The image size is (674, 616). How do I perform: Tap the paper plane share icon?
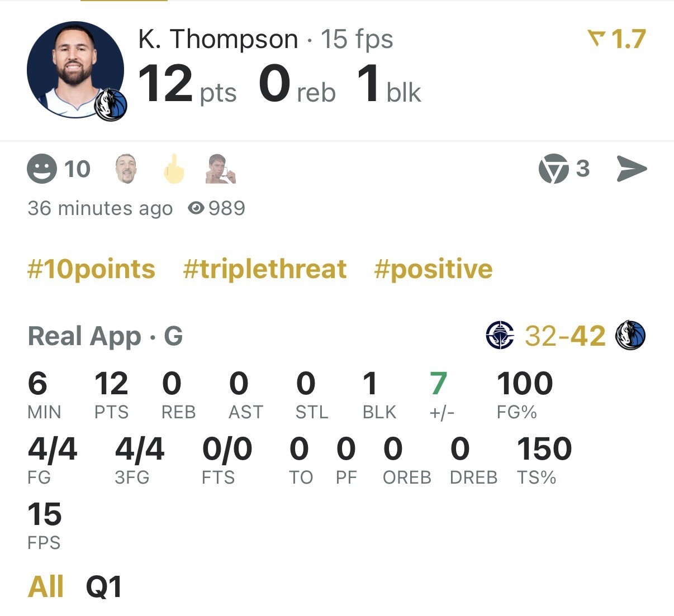click(x=632, y=169)
